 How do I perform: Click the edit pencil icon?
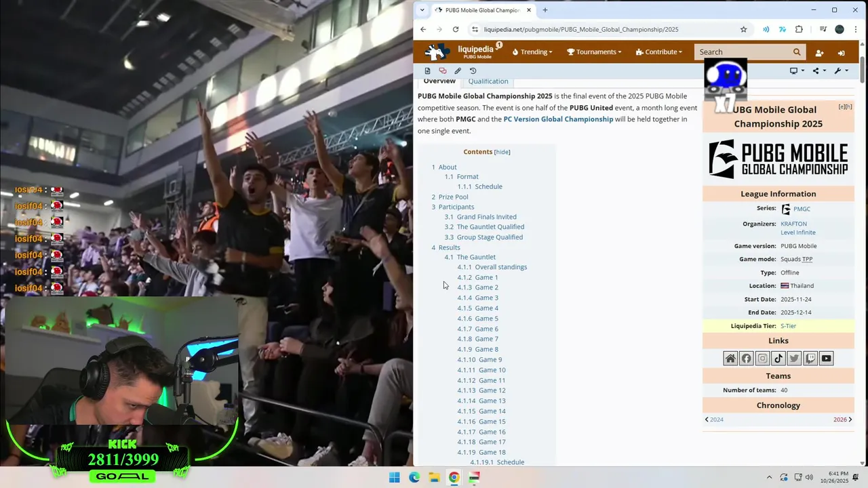[458, 70]
